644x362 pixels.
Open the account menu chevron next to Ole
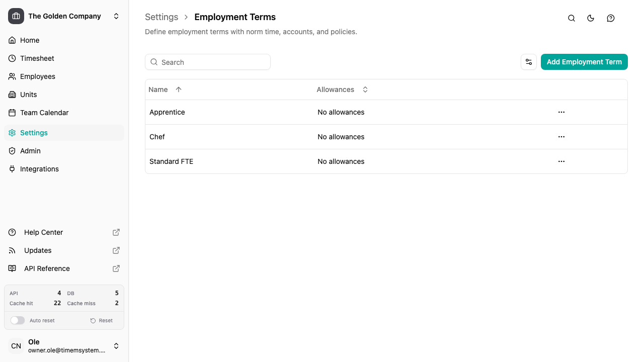coord(116,346)
